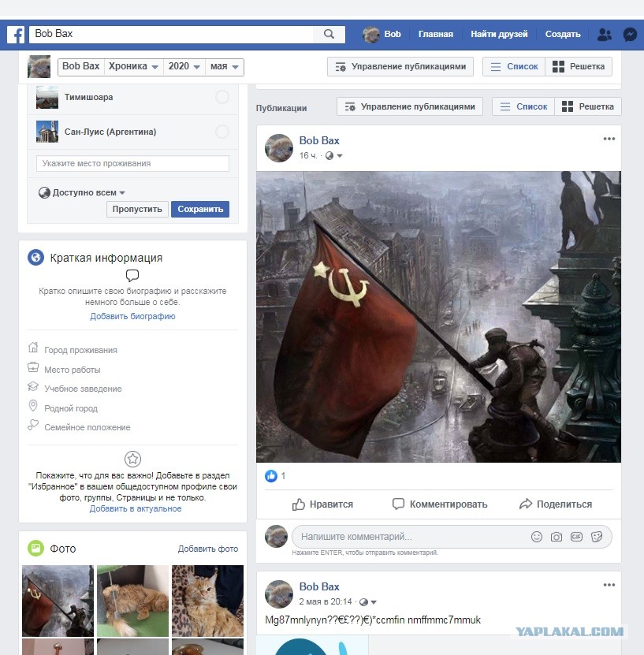The width and height of the screenshot is (644, 655).
Task: Click Напишите комментарий field
Action: click(411, 537)
